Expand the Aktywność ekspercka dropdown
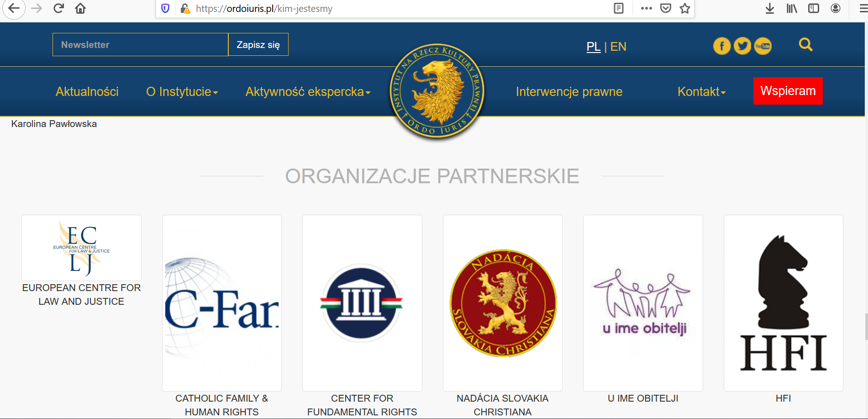Viewport: 868px width, 419px height. tap(308, 92)
